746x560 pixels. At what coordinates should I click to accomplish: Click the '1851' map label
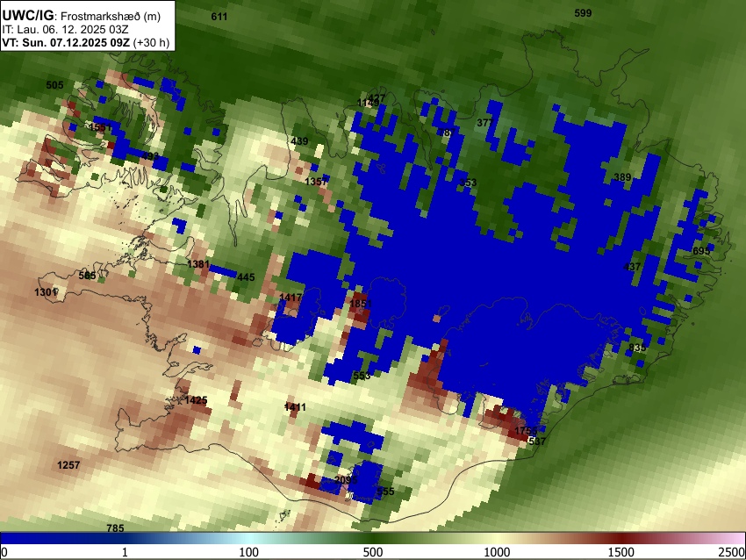361,304
